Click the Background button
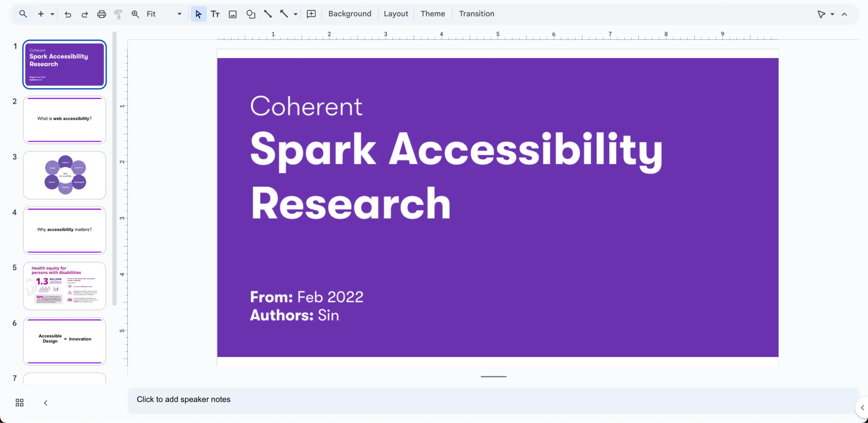This screenshot has height=423, width=868. 350,14
